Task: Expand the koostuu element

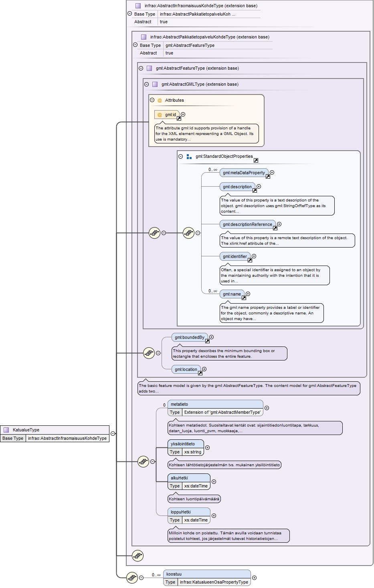Action: click(254, 578)
